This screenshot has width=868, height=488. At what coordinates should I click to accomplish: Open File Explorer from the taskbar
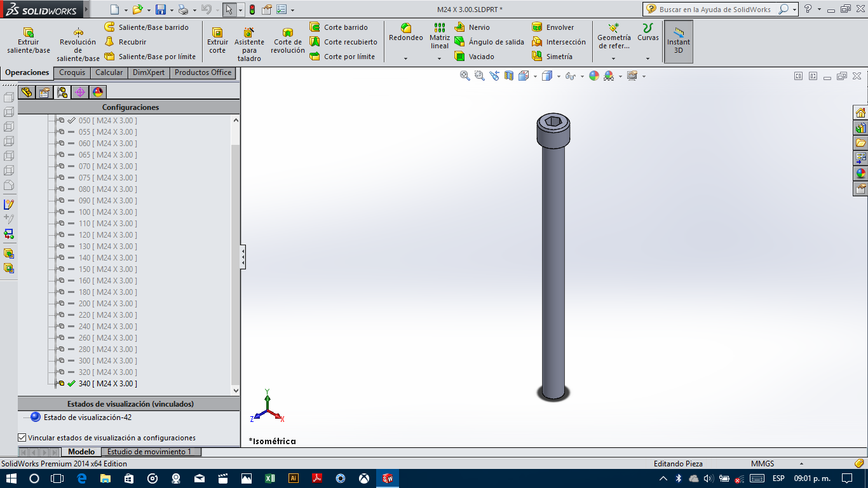click(105, 478)
